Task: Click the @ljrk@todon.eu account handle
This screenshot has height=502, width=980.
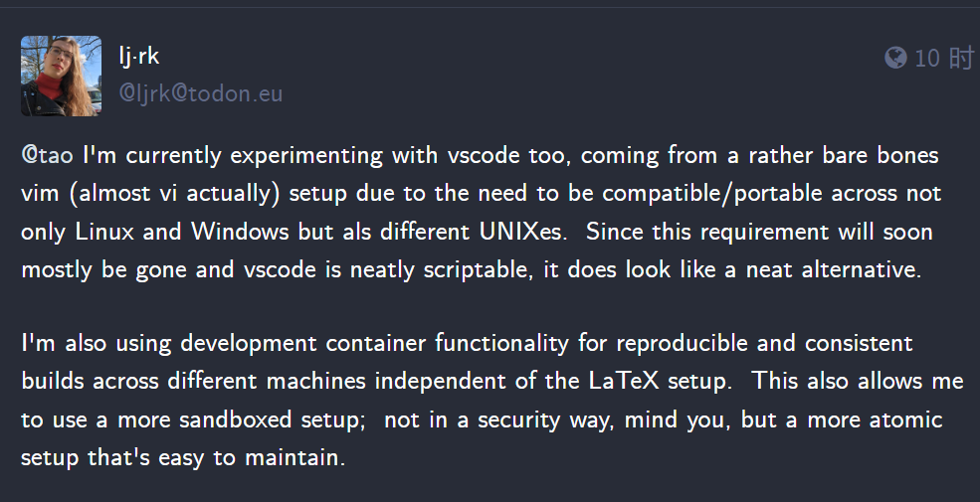Action: click(x=201, y=93)
